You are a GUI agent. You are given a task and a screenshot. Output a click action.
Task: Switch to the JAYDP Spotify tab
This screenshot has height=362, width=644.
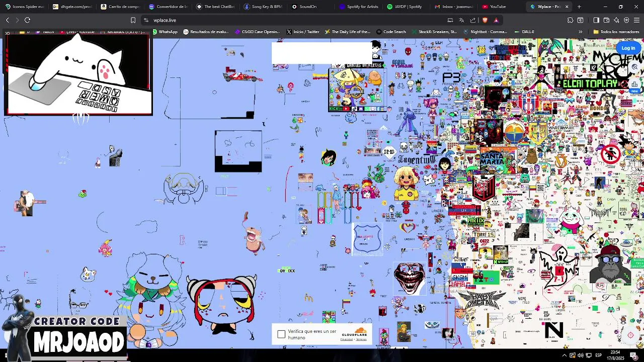pos(407,7)
